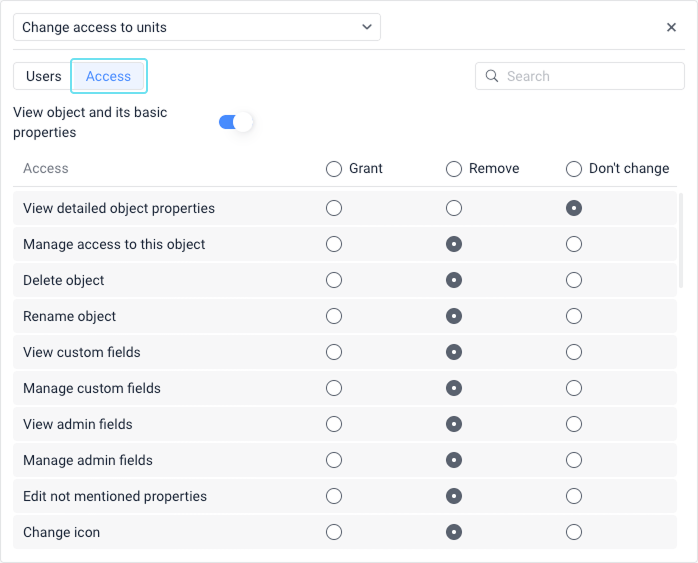Grant 'View admin fields' permission

pyautogui.click(x=334, y=424)
